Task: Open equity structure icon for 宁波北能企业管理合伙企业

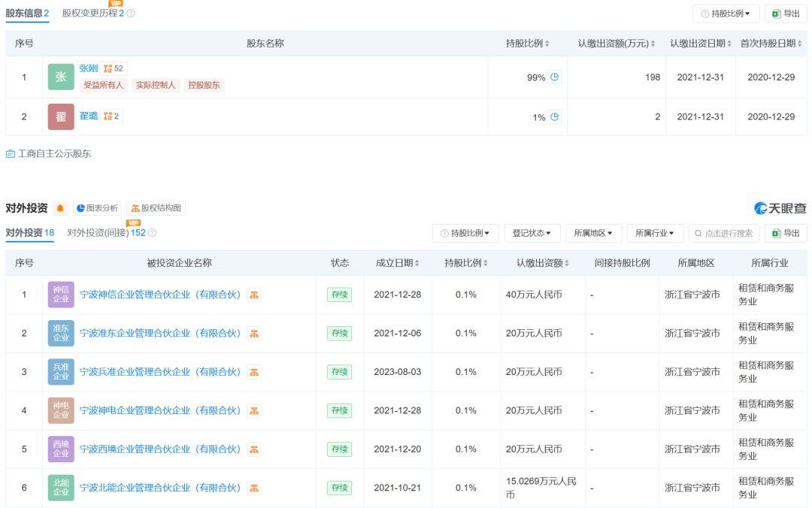Action: click(x=254, y=488)
